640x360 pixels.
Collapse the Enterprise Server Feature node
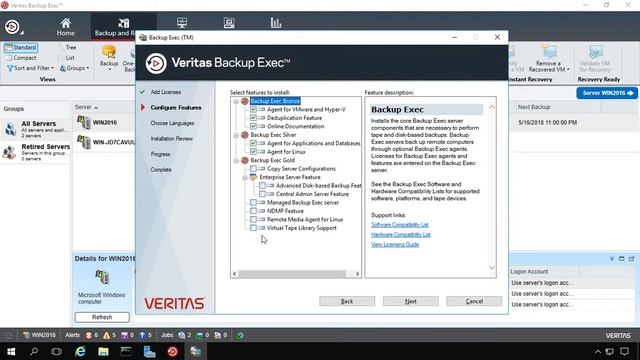244,178
